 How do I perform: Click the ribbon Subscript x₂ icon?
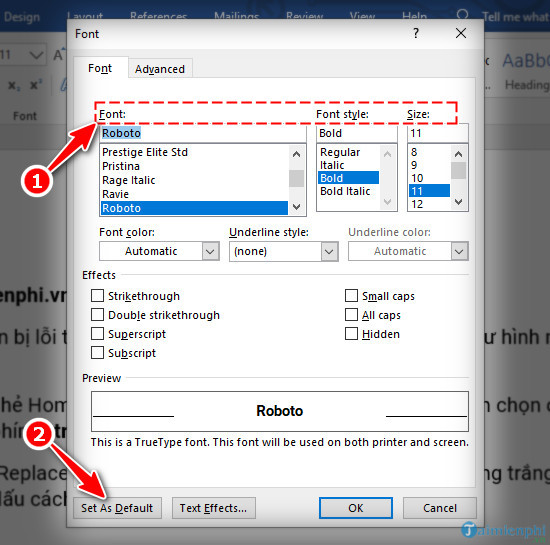[x=14, y=85]
